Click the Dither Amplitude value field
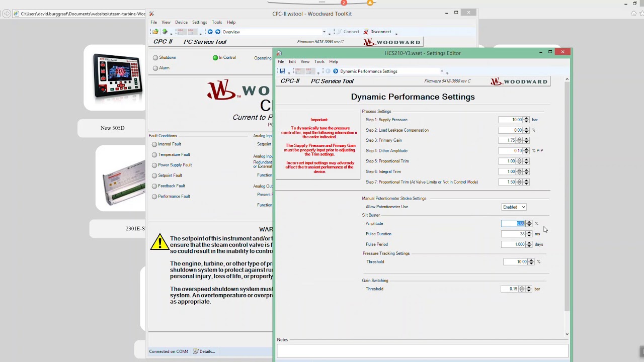 (511, 151)
